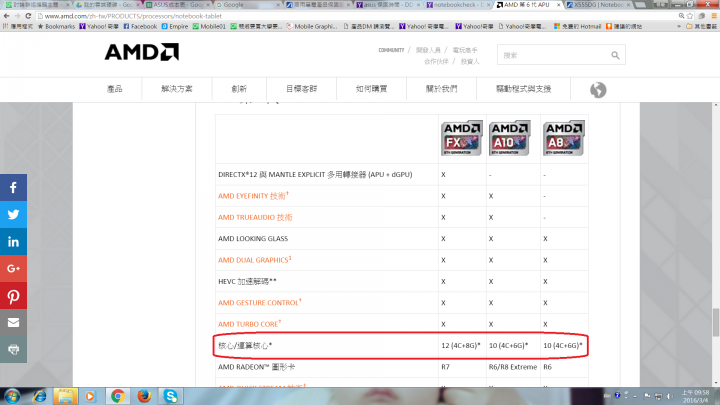
Task: Click the '12 (4C+8G)*' cell
Action: 461,345
